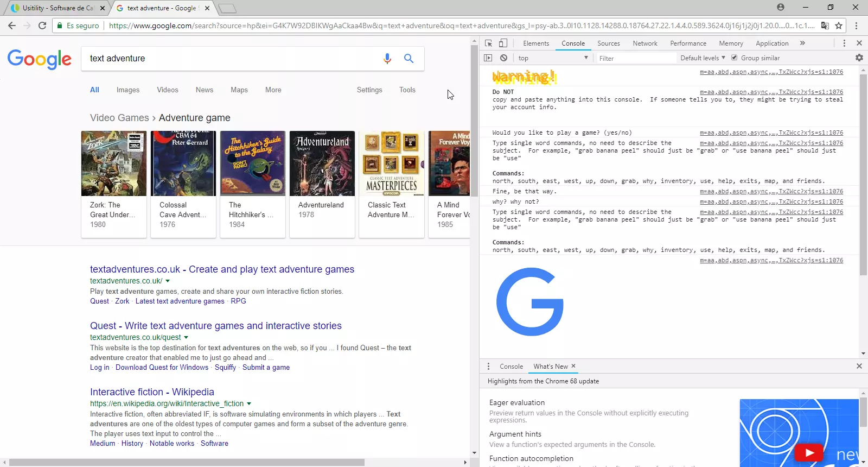Expand the top context selector dropdown
The width and height of the screenshot is (868, 467).
pos(552,58)
